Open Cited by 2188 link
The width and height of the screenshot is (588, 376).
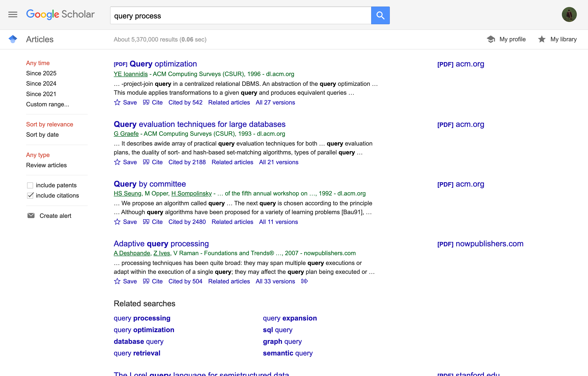[187, 162]
